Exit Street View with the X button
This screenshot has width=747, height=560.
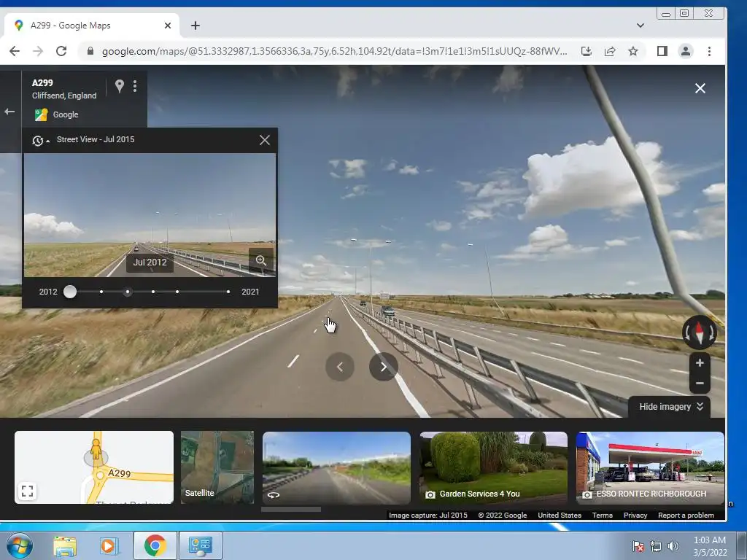(700, 88)
